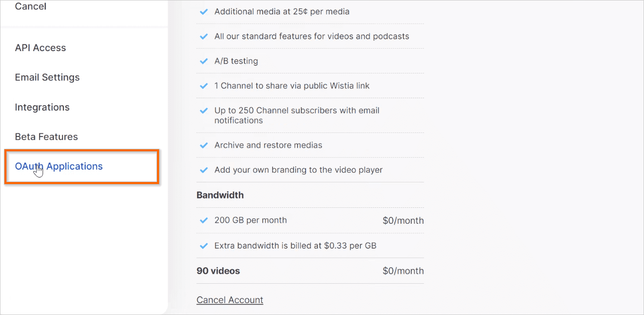Click checkmark by Add your own branding
Viewport: 644px width, 315px height.
[x=203, y=170]
